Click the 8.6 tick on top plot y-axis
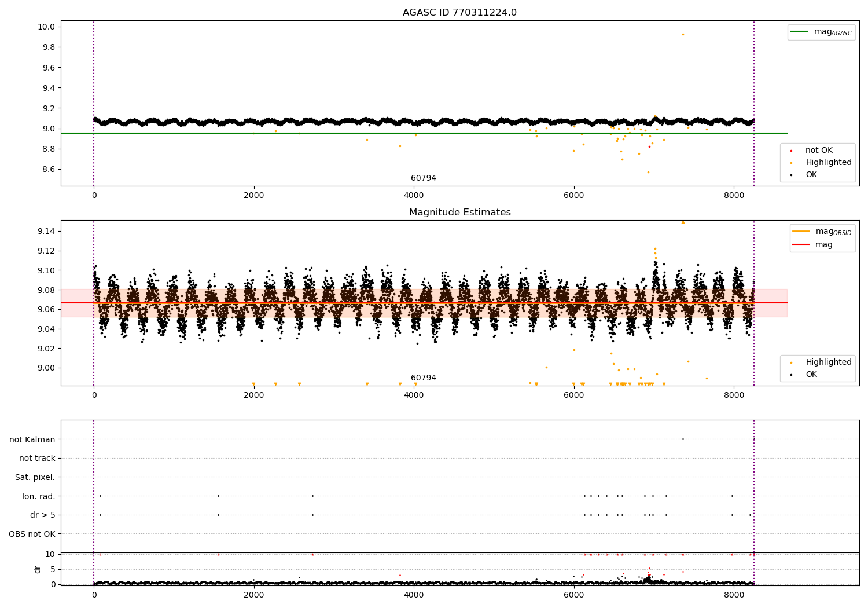Image resolution: width=868 pixels, height=608 pixels. click(x=49, y=170)
